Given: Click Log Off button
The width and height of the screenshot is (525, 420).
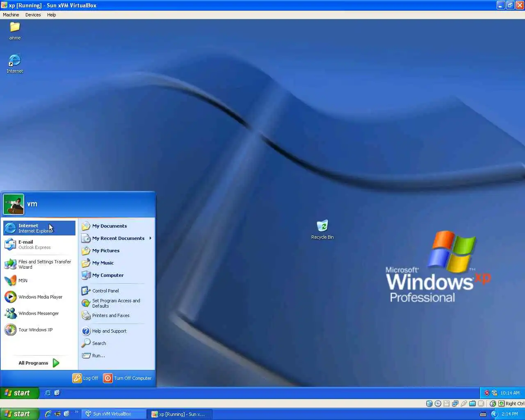Looking at the screenshot, I should [85, 378].
